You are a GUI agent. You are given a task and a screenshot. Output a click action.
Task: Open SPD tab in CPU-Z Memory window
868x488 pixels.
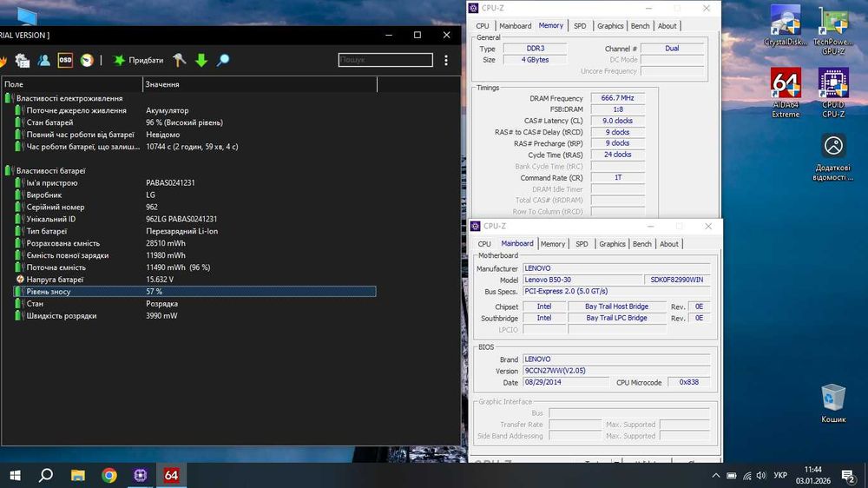coord(580,26)
